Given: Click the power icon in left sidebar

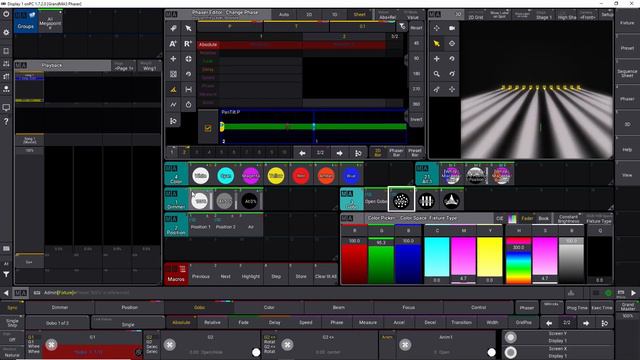Looking at the screenshot, I should (6, 14).
